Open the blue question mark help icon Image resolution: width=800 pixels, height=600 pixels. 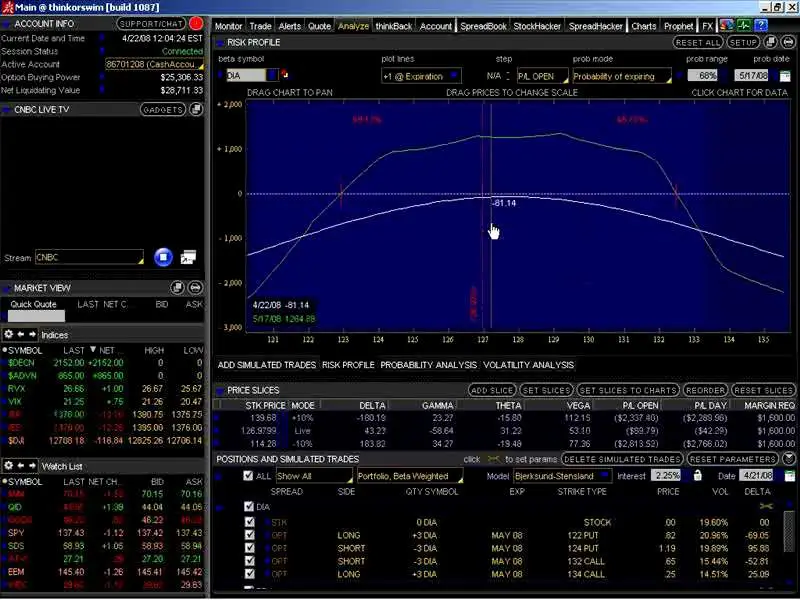(x=761, y=25)
